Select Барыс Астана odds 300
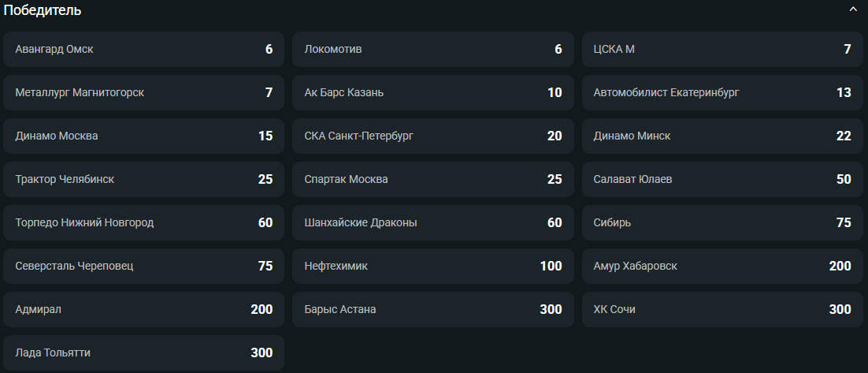Image resolution: width=868 pixels, height=373 pixels. click(433, 309)
